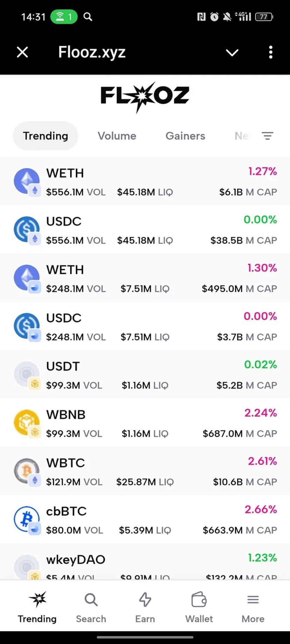Open the first WETH listing with 1.27%
The image size is (290, 644).
click(145, 181)
